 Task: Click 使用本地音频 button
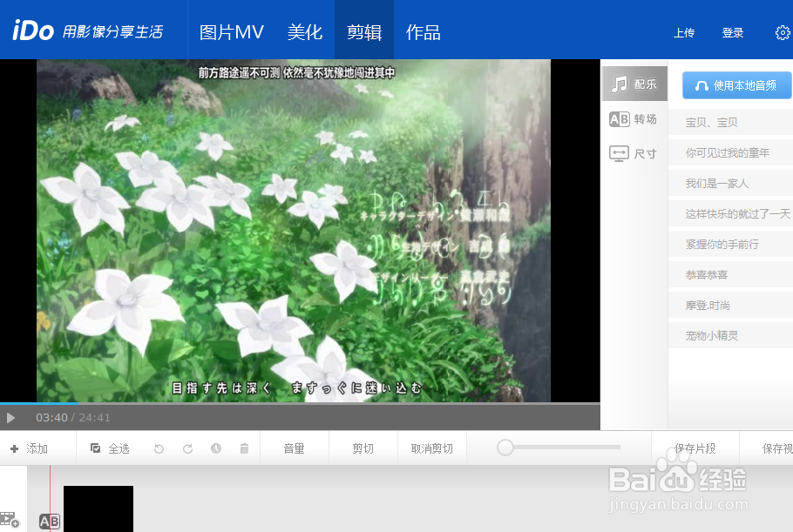pyautogui.click(x=737, y=85)
